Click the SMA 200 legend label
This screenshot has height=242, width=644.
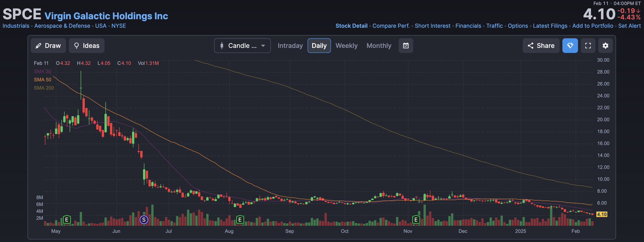(x=44, y=88)
